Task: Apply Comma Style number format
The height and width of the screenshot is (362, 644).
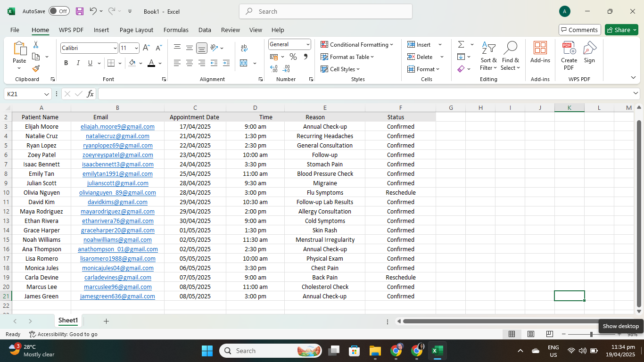Action: tap(305, 57)
